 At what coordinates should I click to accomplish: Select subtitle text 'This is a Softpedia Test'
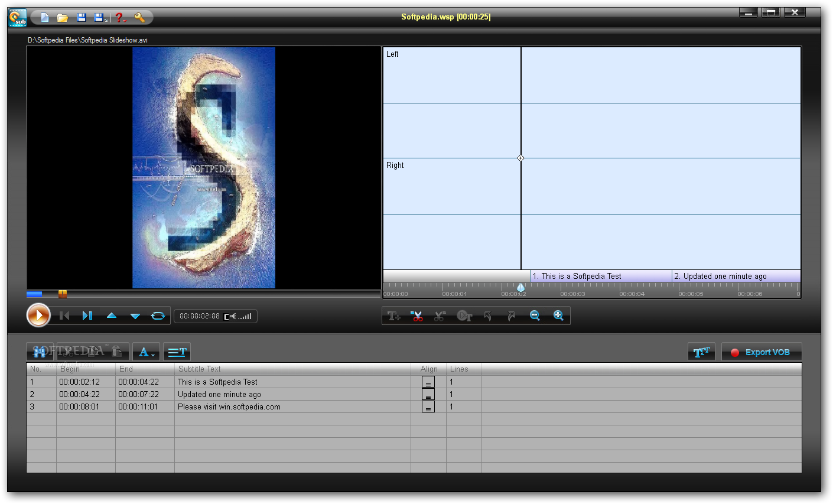(217, 382)
